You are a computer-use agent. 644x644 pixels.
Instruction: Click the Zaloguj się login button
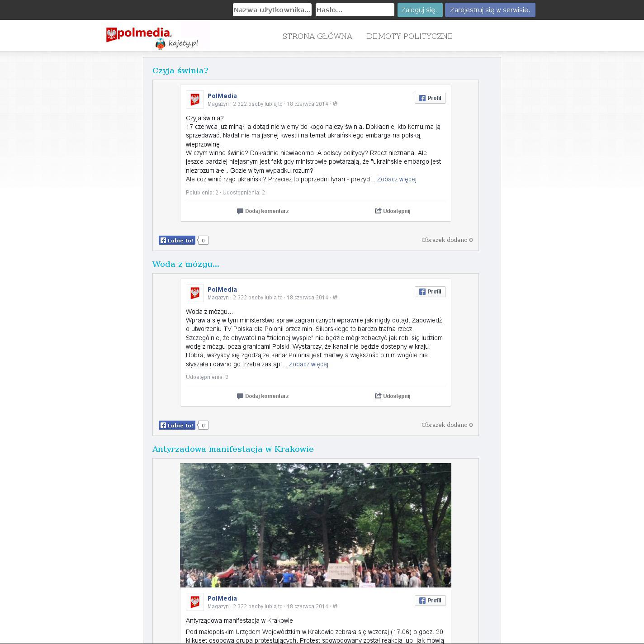(420, 10)
